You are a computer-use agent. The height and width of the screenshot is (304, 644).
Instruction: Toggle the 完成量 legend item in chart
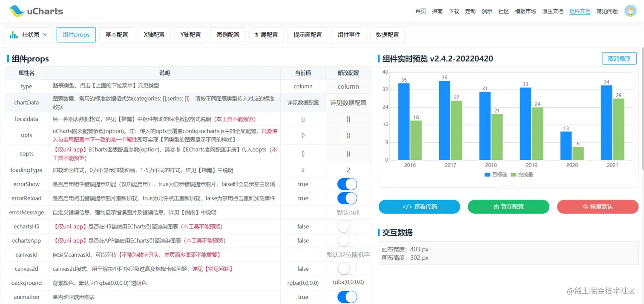coord(522,174)
